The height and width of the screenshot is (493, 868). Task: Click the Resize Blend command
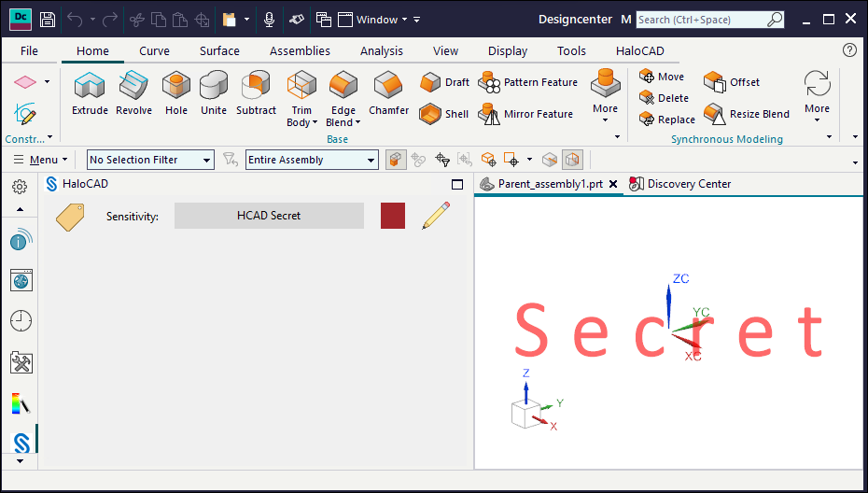[x=747, y=114]
